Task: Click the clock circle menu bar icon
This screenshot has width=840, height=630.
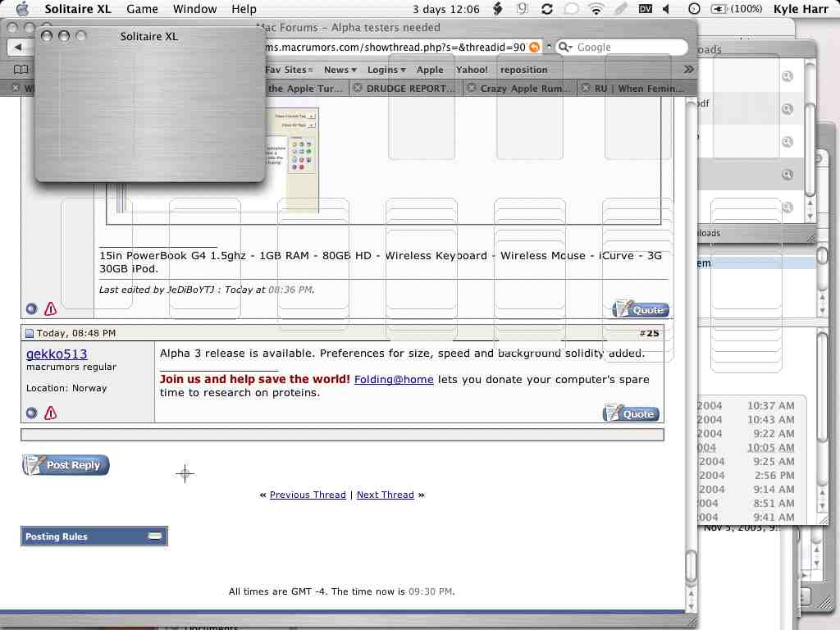Action: pos(694,8)
